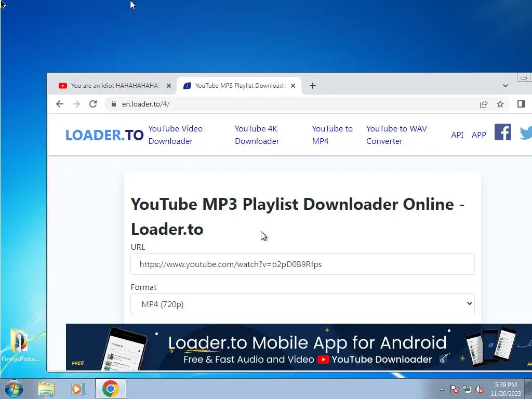
Task: Minimize the Chrome window
Action: click(524, 78)
